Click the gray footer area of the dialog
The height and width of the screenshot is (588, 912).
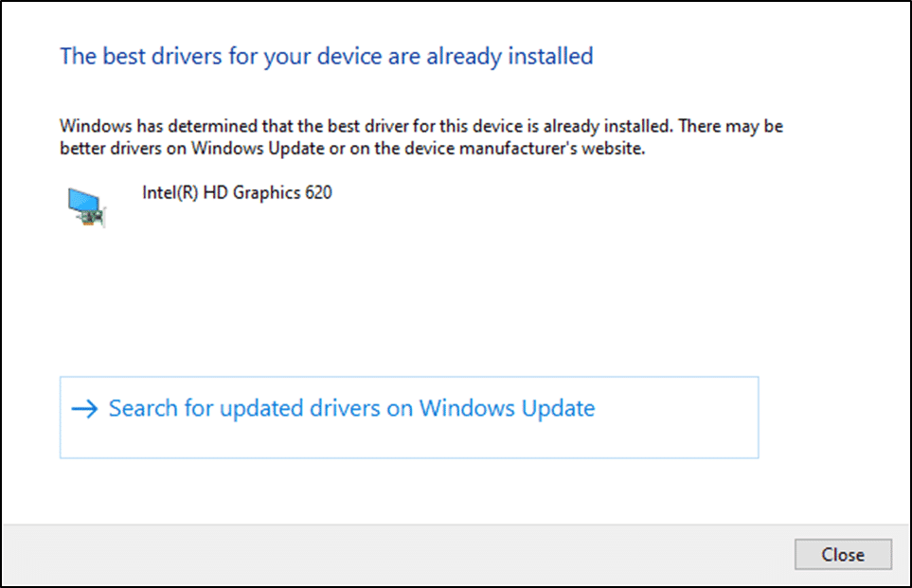379,555
